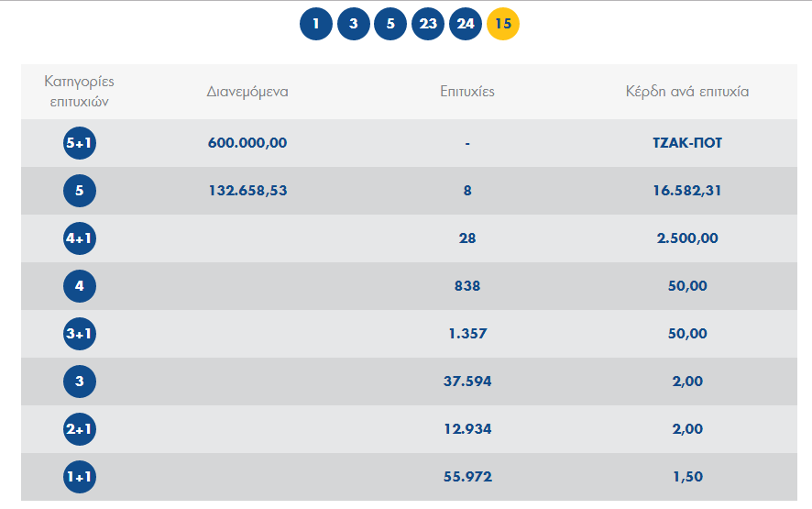Click the ΤΖΑΚ-ΠΟΤ text cell
Screen dimensions: 812x509
687,143
